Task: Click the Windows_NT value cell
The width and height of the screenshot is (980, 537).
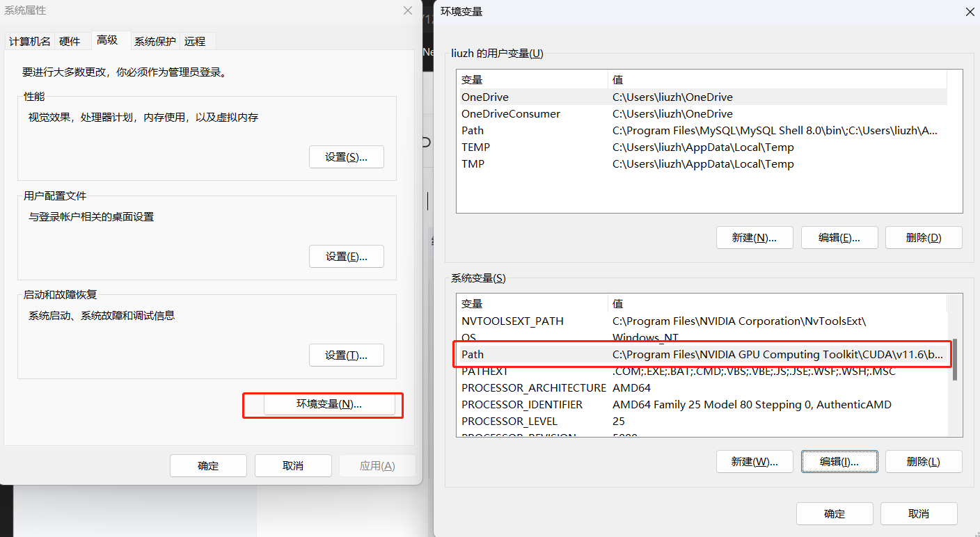Action: pyautogui.click(x=645, y=338)
